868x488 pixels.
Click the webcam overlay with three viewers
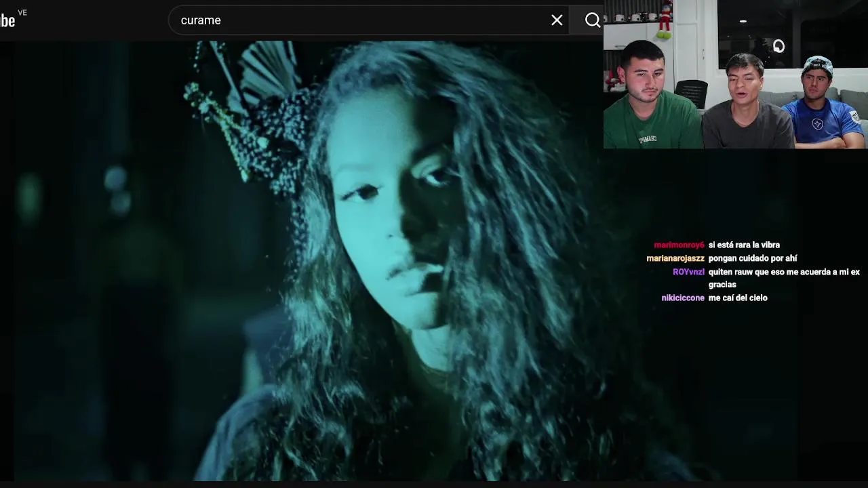pos(736,74)
